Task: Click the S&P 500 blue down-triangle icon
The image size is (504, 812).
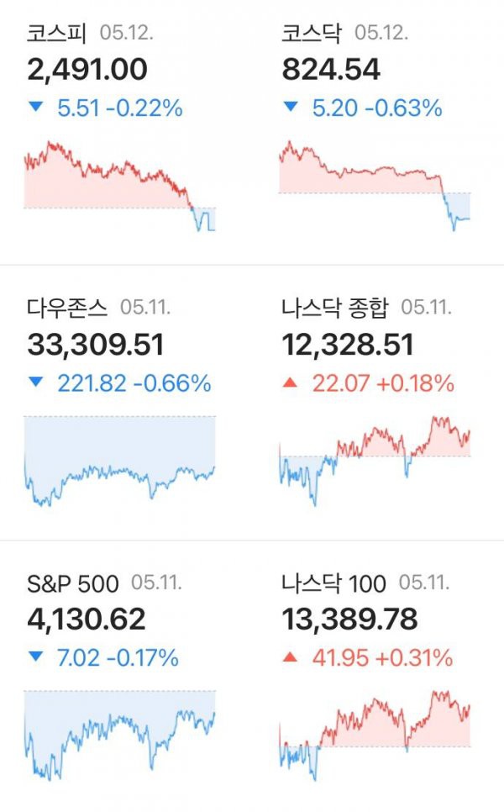Action: pos(36,656)
